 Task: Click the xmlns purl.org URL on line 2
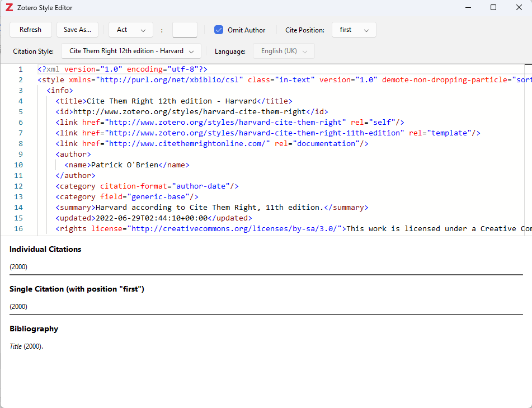click(170, 80)
